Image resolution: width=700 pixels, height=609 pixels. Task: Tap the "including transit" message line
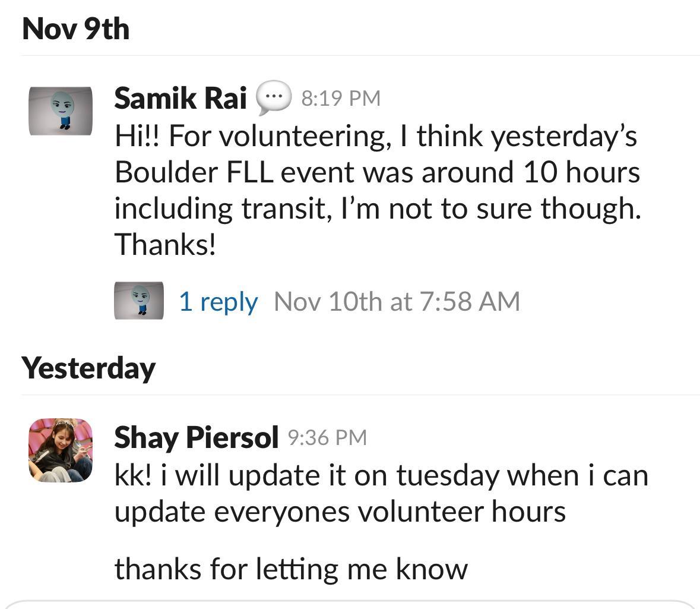[378, 209]
